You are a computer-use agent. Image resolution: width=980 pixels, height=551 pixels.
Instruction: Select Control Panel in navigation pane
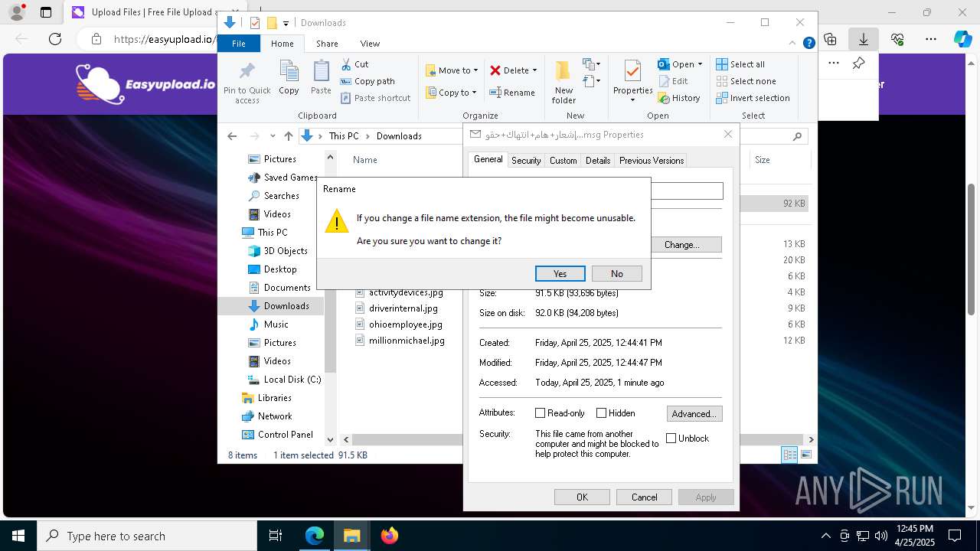pos(277,435)
